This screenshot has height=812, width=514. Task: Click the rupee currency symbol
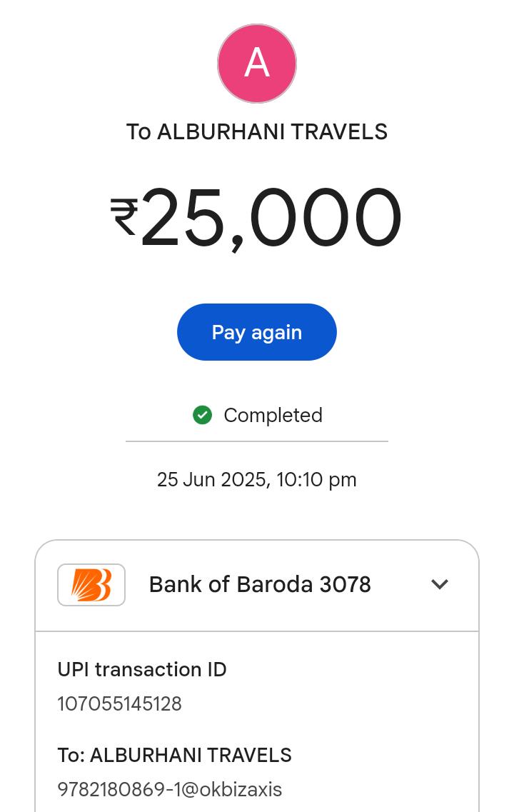[x=124, y=216]
